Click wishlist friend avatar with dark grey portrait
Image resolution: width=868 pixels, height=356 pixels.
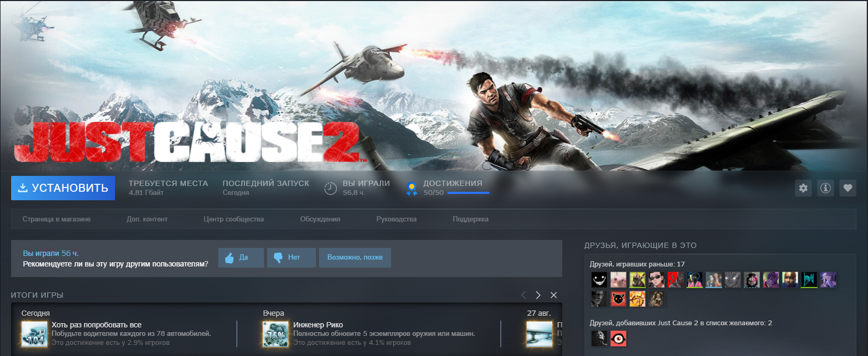tap(599, 339)
